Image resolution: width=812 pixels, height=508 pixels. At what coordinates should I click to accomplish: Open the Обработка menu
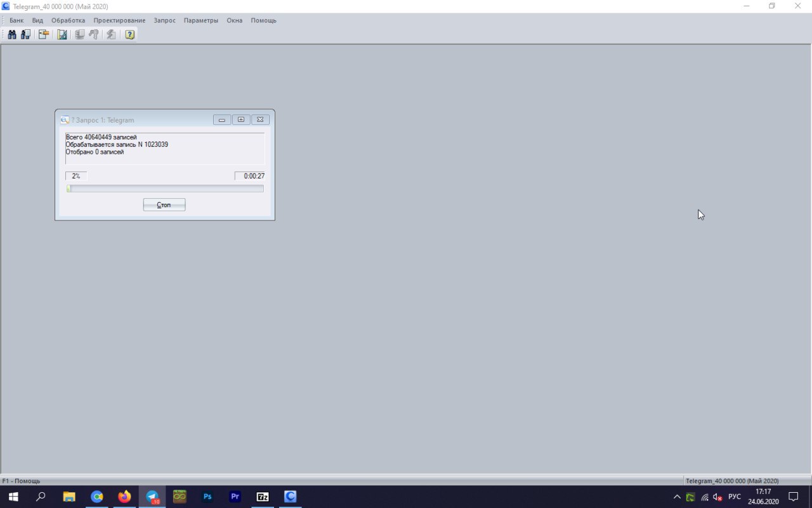pyautogui.click(x=68, y=20)
